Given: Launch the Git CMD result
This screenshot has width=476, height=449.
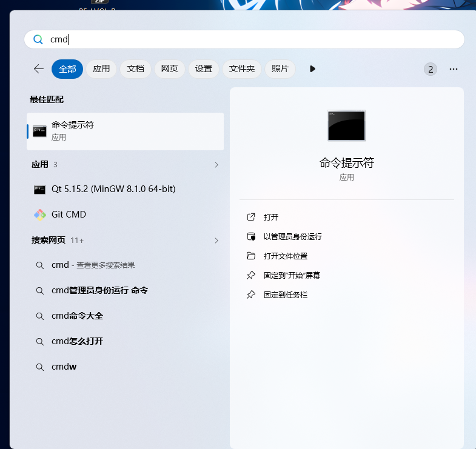Looking at the screenshot, I should tap(126, 215).
